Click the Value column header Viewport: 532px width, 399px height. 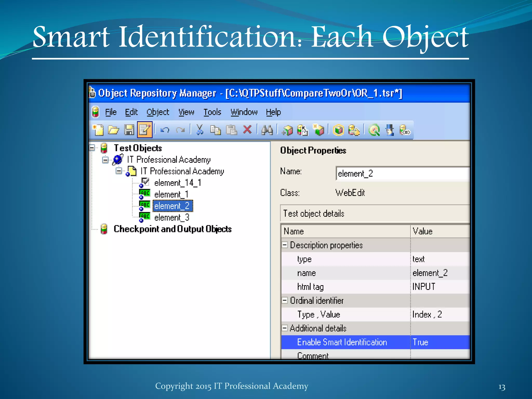440,231
